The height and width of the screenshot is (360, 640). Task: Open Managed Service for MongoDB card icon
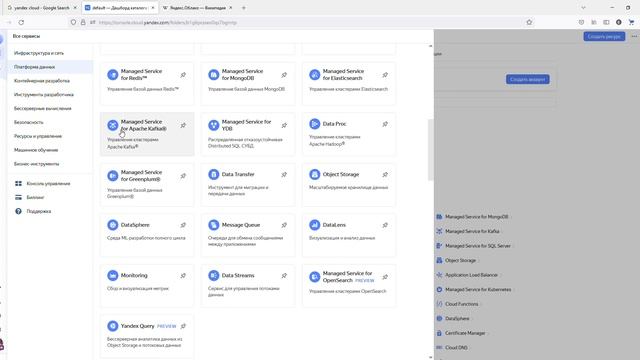[213, 75]
